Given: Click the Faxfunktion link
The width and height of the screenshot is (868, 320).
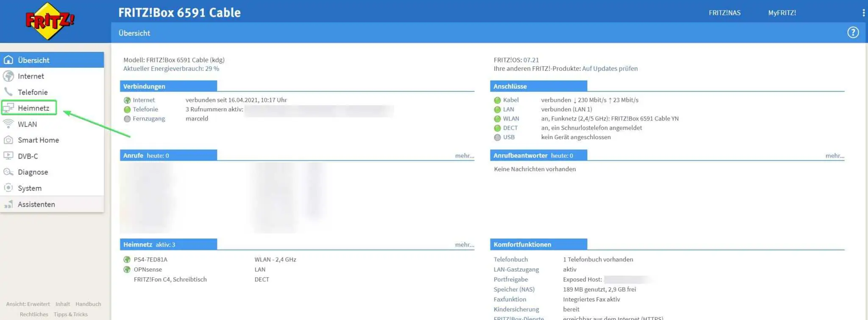Looking at the screenshot, I should coord(510,299).
